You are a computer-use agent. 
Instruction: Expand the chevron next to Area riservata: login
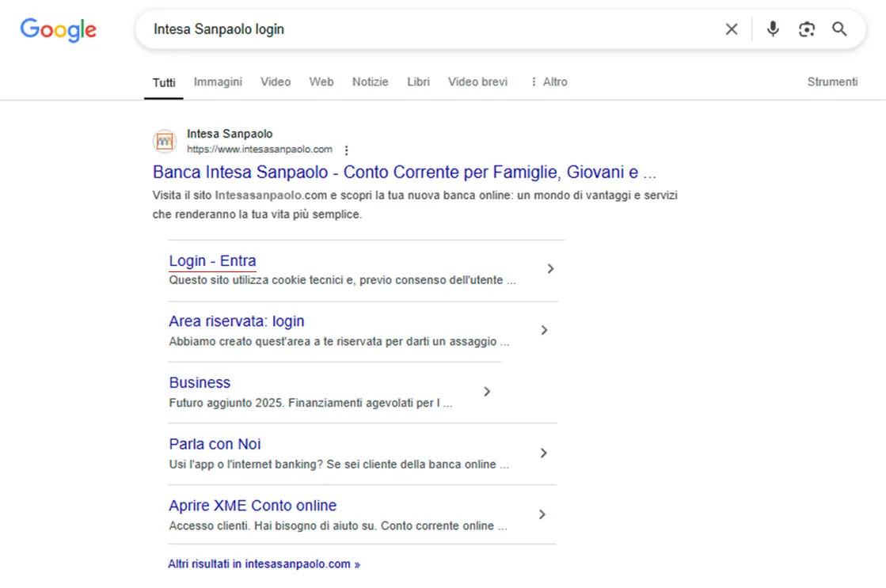click(x=544, y=330)
